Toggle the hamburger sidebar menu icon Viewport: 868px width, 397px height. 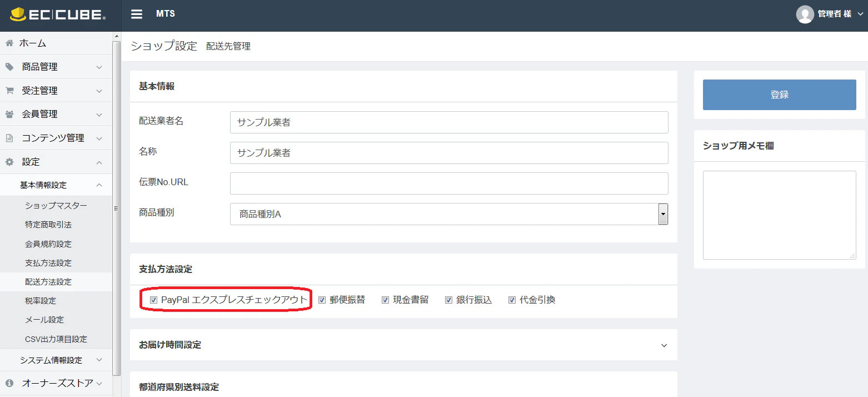[x=137, y=14]
